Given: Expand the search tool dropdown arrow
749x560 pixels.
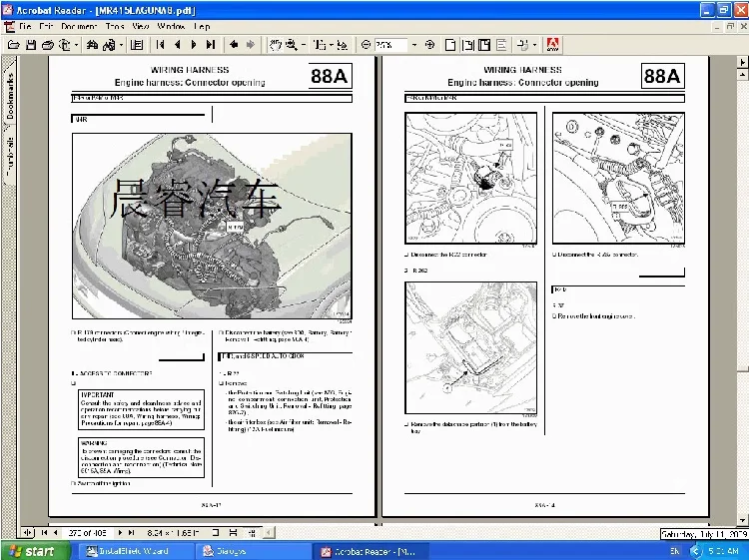Looking at the screenshot, I should pos(121,45).
